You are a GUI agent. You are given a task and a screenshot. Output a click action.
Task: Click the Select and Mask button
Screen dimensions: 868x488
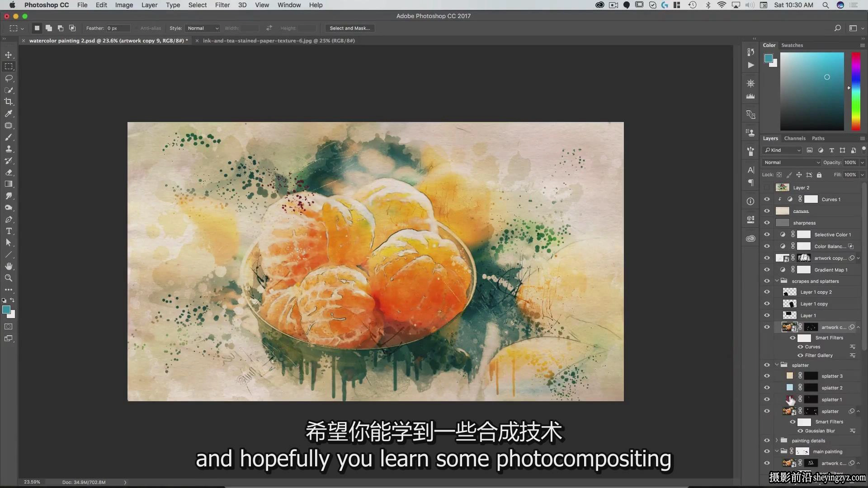[350, 28]
